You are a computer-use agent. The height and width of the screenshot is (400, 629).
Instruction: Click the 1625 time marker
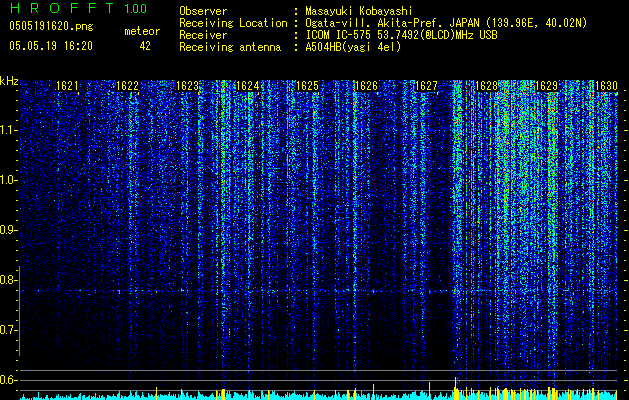point(307,86)
